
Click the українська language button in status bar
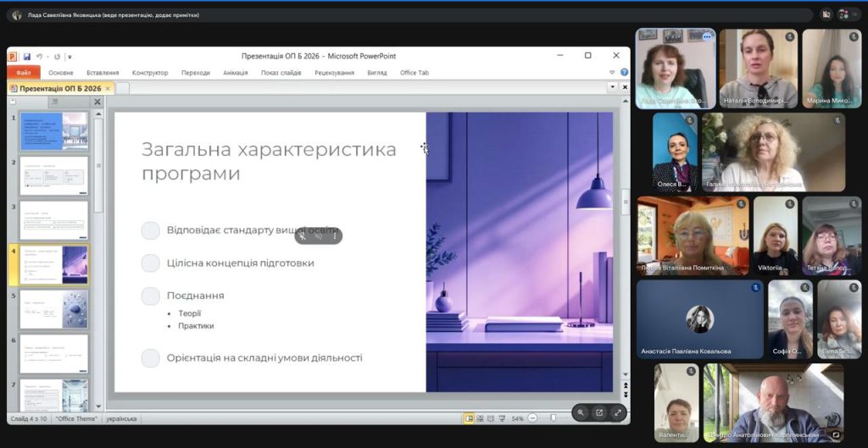pyautogui.click(x=122, y=418)
